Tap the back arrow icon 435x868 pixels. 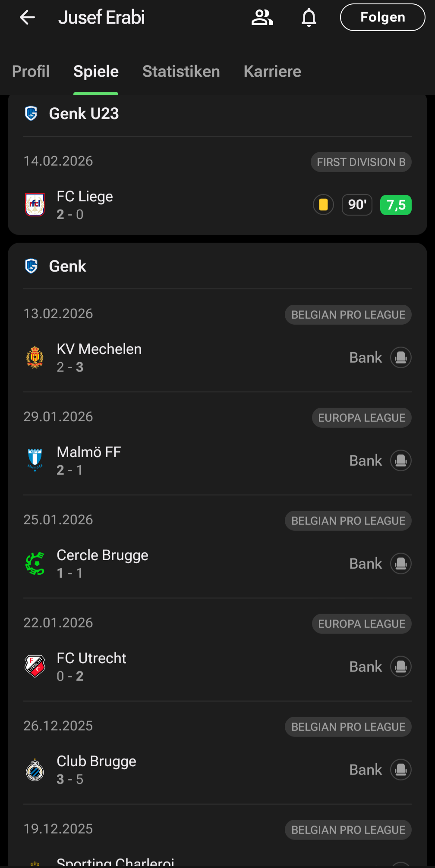(28, 17)
